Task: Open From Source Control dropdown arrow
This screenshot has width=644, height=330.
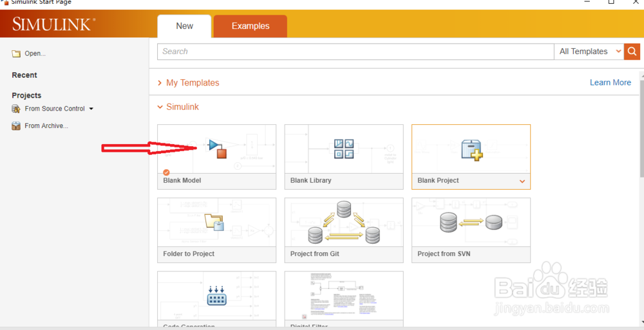Action: pos(91,109)
